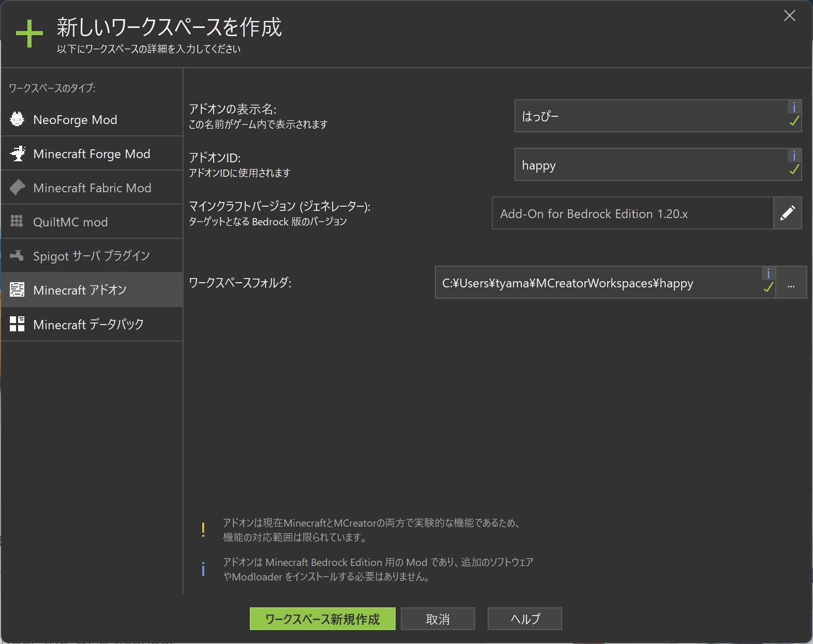Click the 取消 cancel button
This screenshot has height=644, width=813.
[x=438, y=619]
